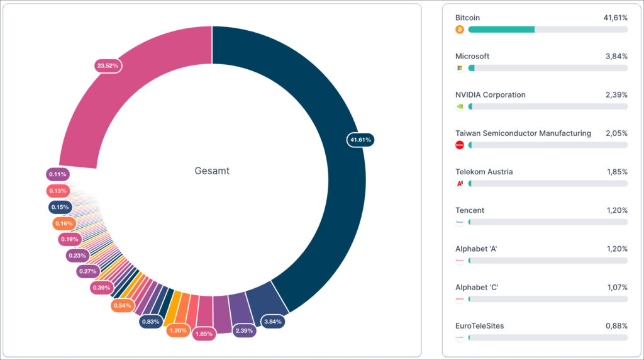Click the orange Bitcoin logo icon
This screenshot has width=644, height=360.
pyautogui.click(x=459, y=30)
